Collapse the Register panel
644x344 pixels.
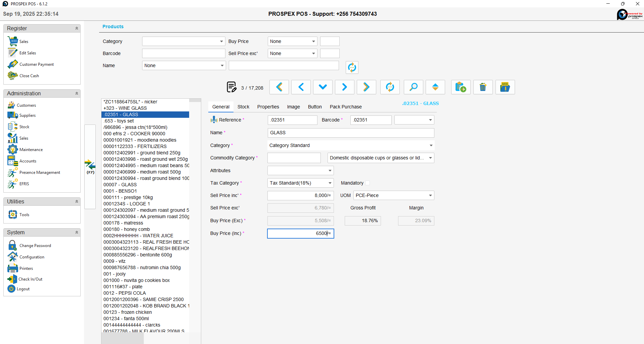tap(77, 28)
